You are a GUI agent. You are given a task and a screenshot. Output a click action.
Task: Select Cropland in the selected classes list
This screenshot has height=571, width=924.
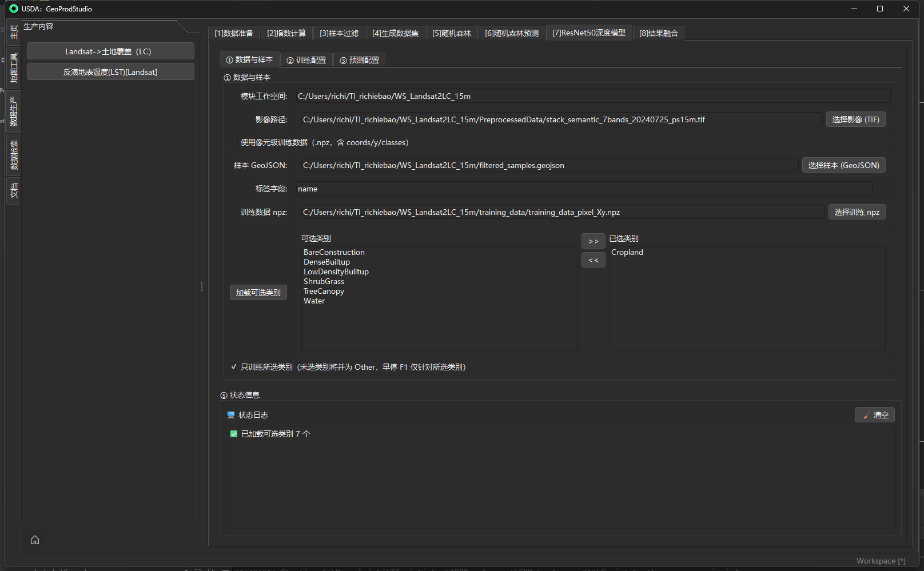click(x=627, y=252)
